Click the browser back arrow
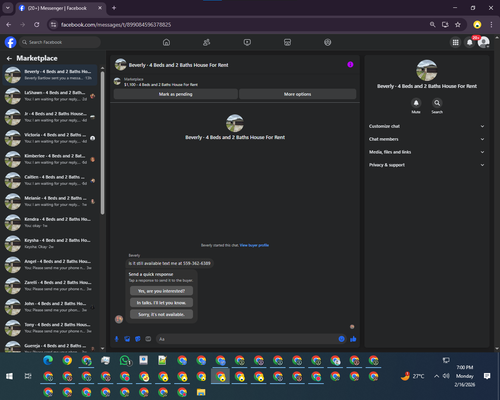This screenshot has width=500, height=400. (x=9, y=25)
